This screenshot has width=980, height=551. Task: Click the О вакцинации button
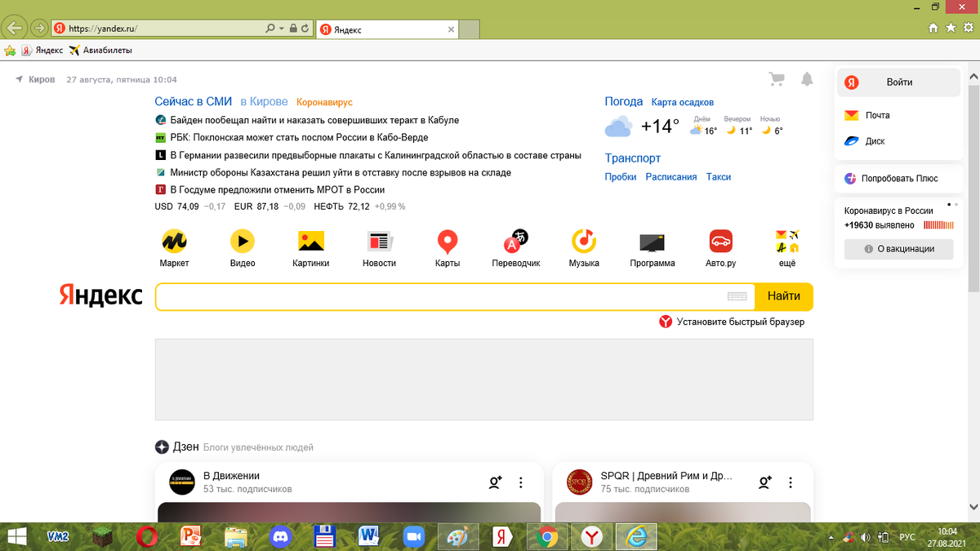(x=898, y=249)
